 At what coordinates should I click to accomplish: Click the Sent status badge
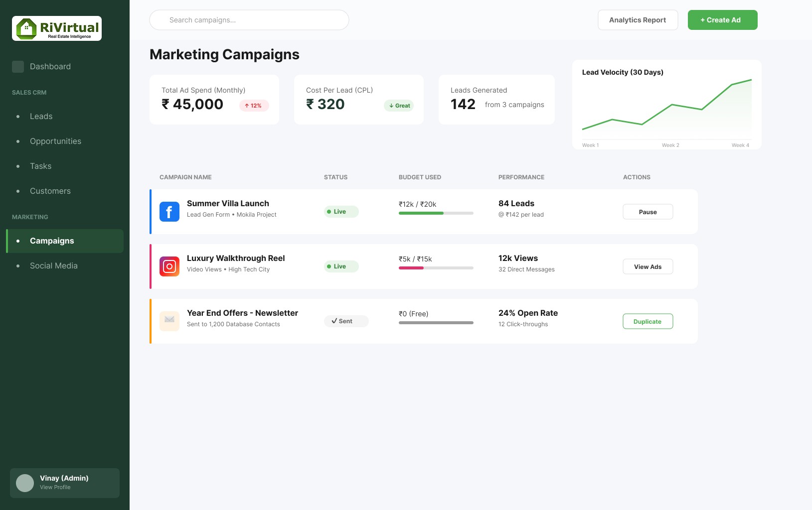pyautogui.click(x=346, y=321)
